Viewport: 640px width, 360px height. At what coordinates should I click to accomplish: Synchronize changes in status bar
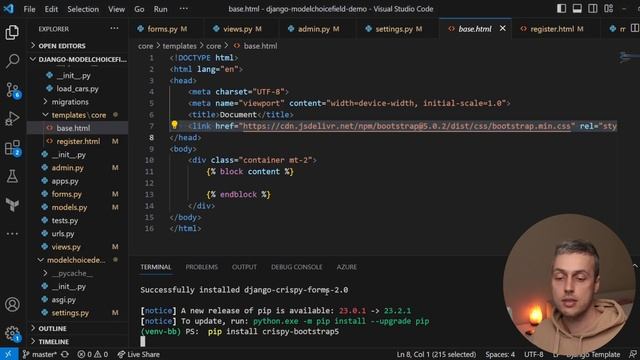[65, 354]
